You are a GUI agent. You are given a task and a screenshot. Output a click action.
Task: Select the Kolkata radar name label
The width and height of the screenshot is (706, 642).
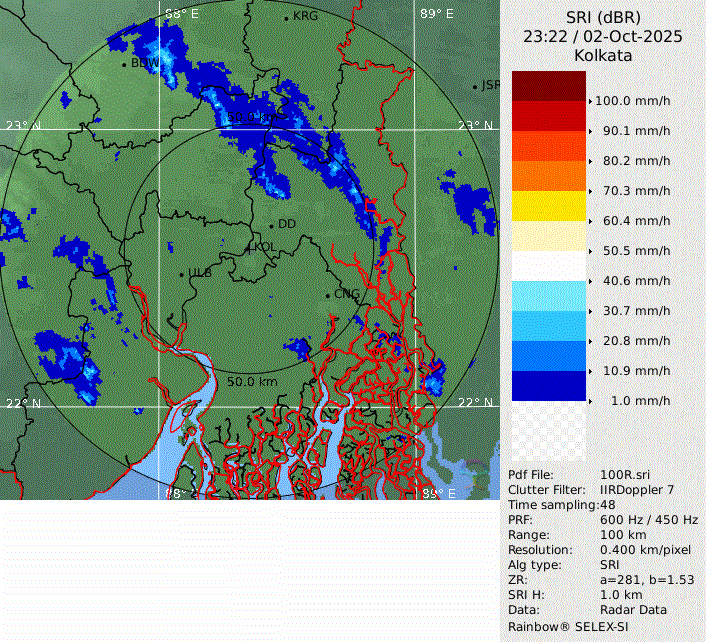603,56
